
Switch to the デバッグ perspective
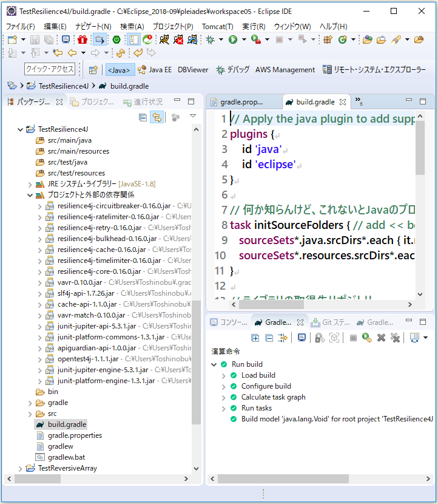(233, 70)
